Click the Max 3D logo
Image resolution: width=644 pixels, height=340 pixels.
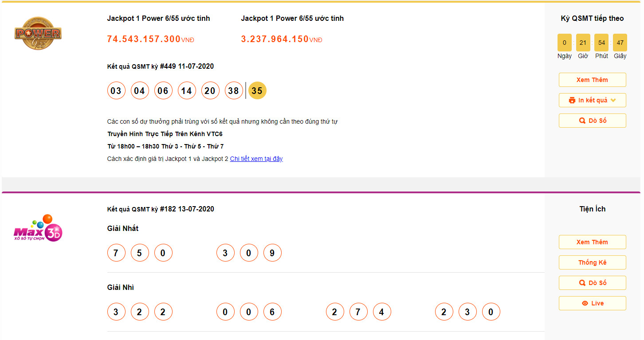38,228
